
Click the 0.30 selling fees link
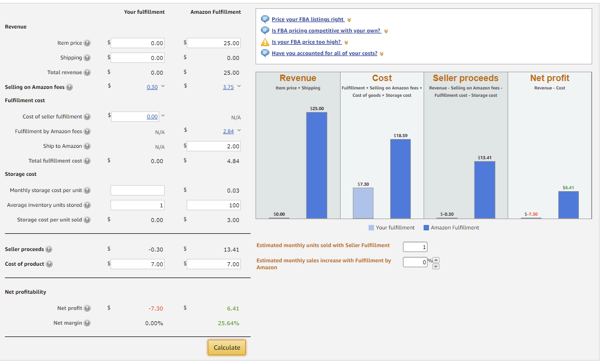pyautogui.click(x=152, y=87)
